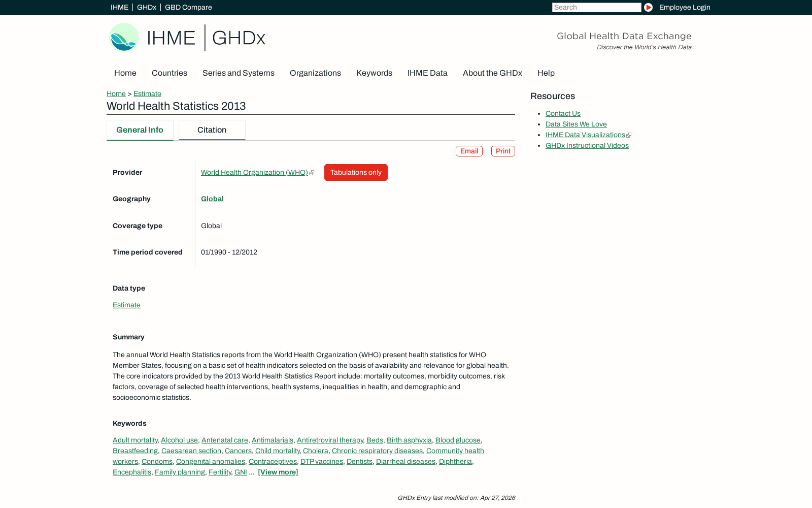Viewport: 812px width, 508px height.
Task: Open the Condoms keyword link
Action: [157, 462]
